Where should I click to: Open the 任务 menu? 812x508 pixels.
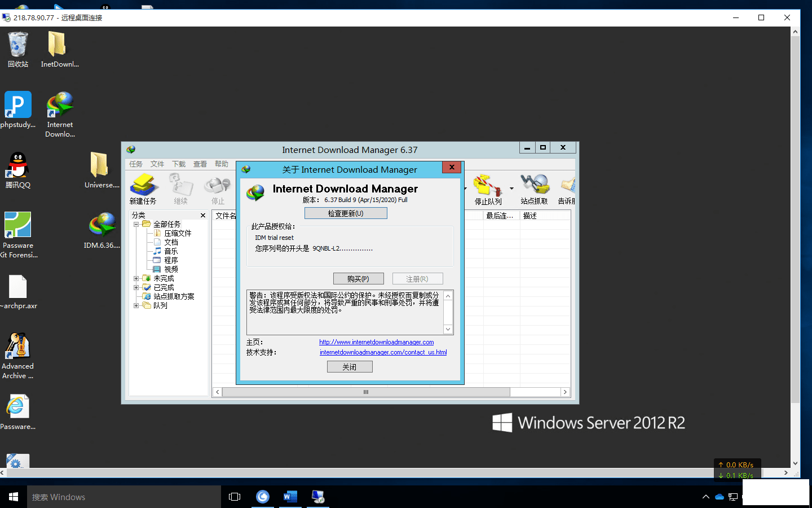(136, 164)
